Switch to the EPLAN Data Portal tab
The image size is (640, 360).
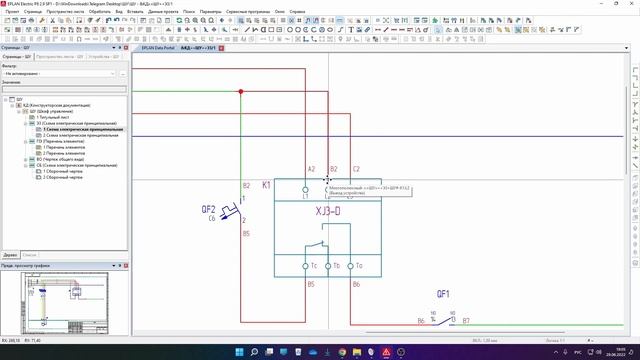pyautogui.click(x=158, y=48)
